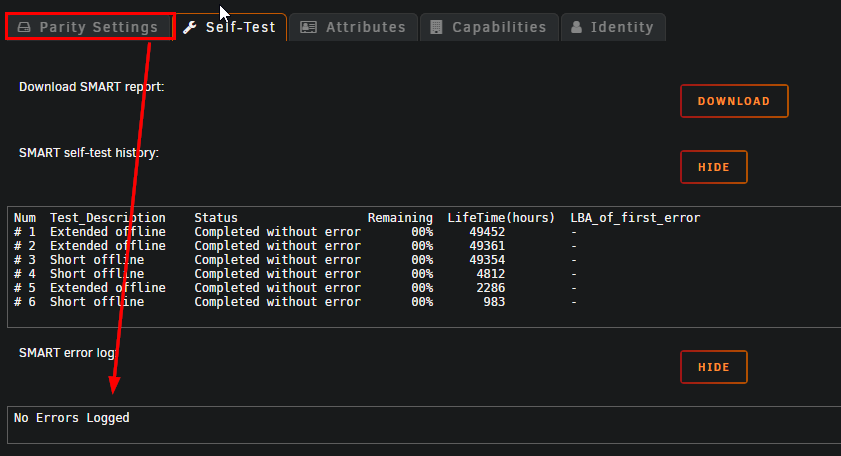Click the building icon on Capabilities tab
This screenshot has width=841, height=456.
(436, 27)
